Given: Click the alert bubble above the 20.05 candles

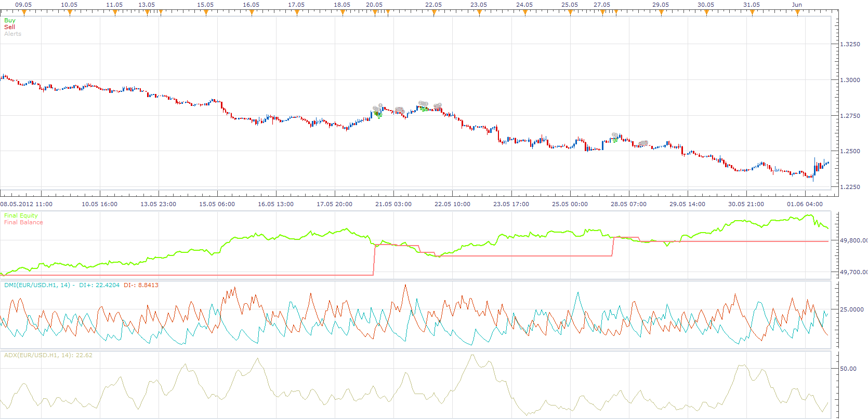Looking at the screenshot, I should 377,108.
